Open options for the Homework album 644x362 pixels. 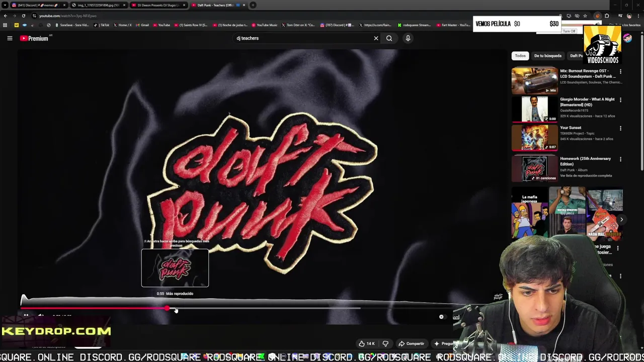(x=620, y=159)
